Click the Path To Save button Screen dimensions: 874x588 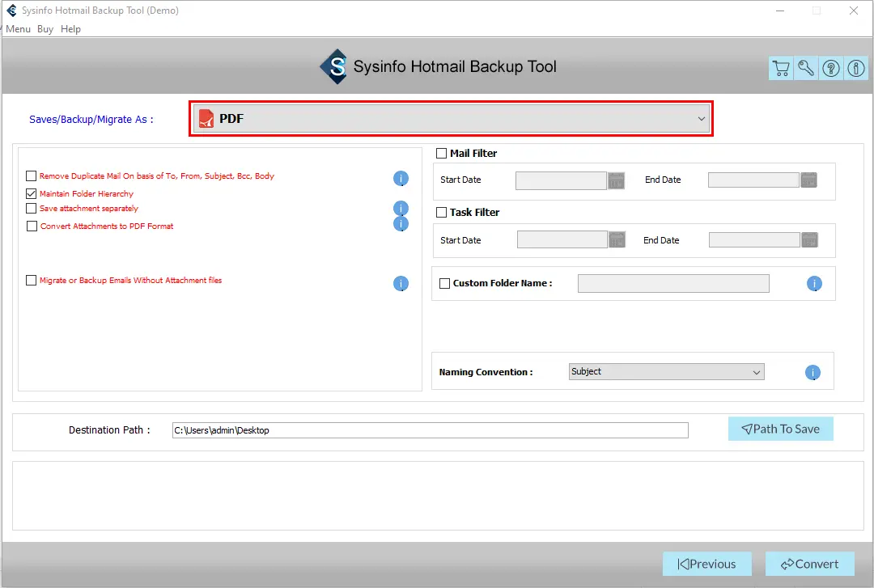pos(780,429)
